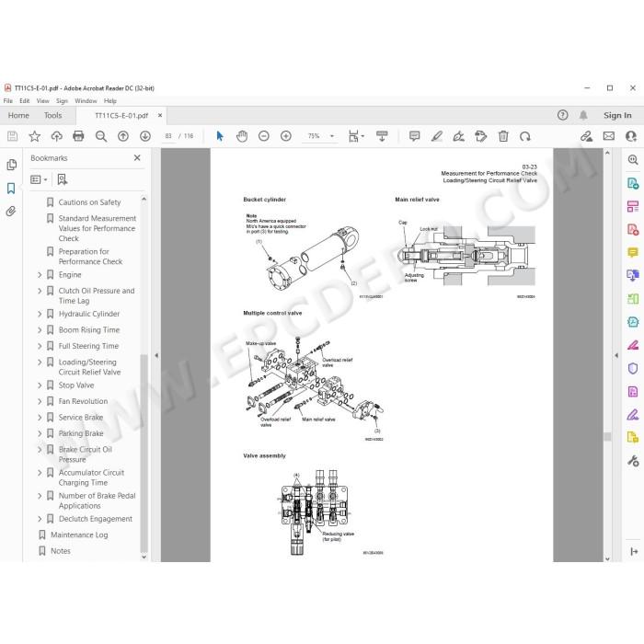Open the Edit menu
Screen dimensions: 644x644
click(x=25, y=100)
